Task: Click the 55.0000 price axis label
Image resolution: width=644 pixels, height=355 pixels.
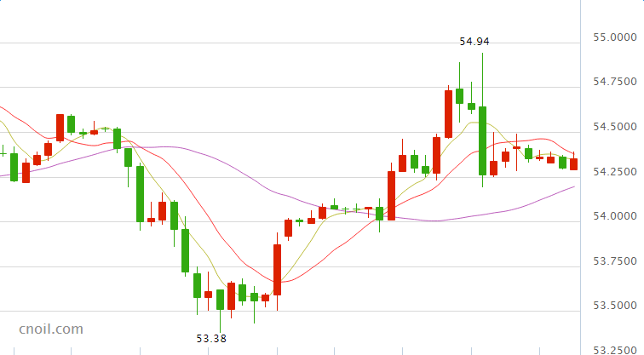Action: pos(615,37)
